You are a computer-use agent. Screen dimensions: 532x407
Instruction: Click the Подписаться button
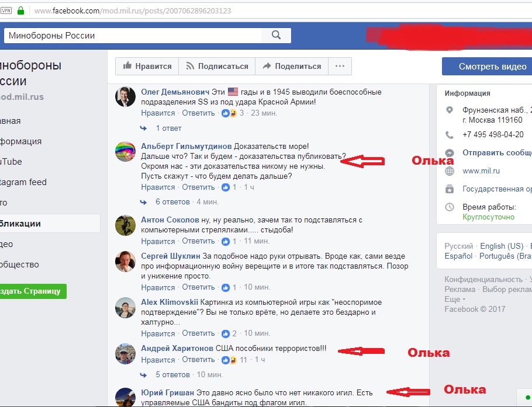pos(217,66)
